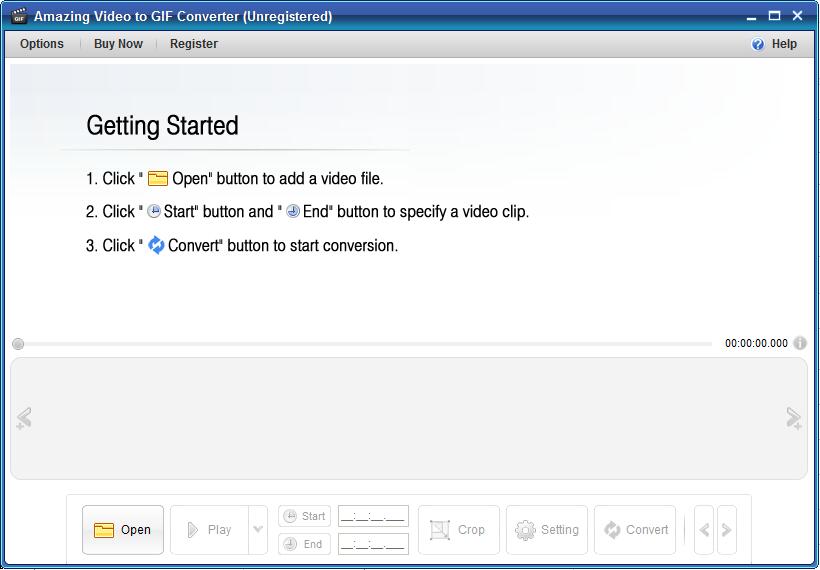
Task: Open the Buy Now menu item
Action: pos(118,44)
